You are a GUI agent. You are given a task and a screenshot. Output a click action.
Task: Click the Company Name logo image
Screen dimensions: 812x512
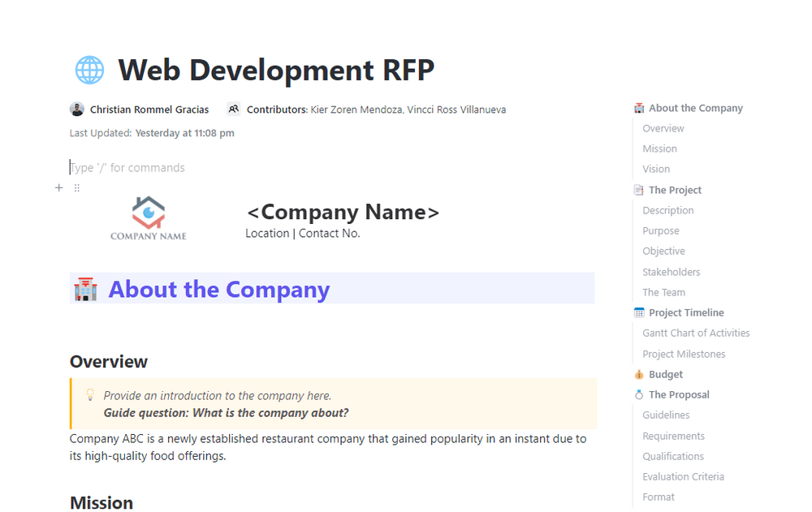pos(149,217)
